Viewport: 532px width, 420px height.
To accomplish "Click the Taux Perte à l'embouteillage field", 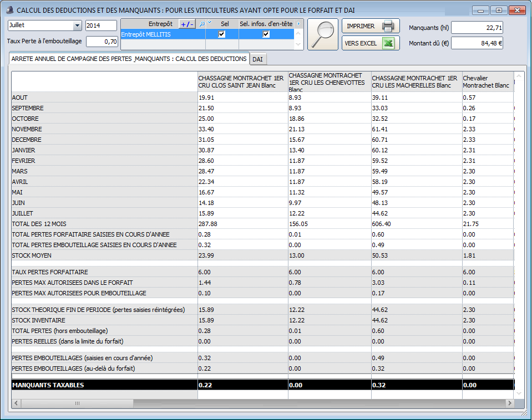I will pos(102,42).
